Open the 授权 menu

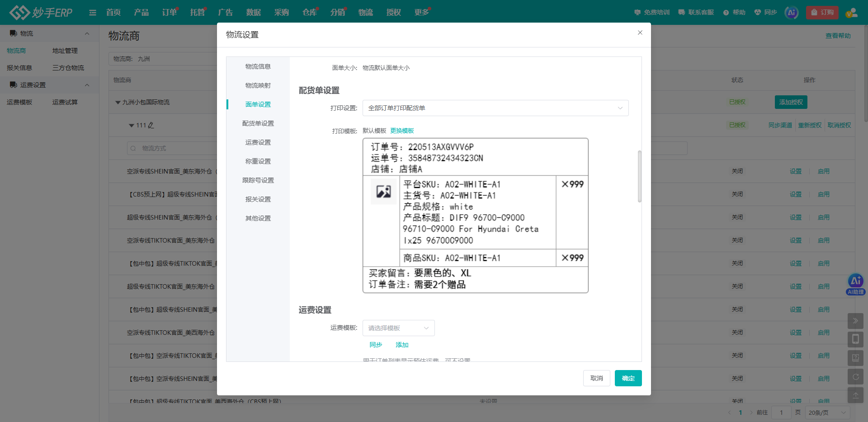pos(394,12)
